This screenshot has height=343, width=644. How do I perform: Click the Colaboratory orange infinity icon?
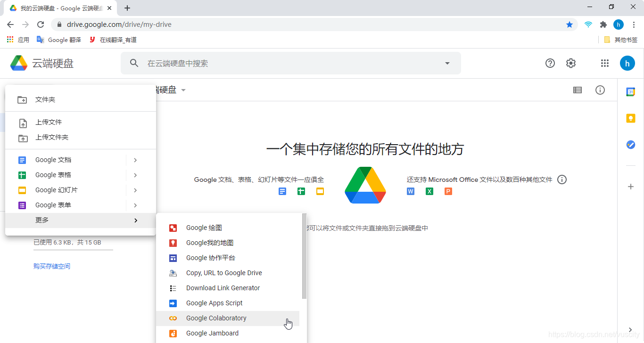(173, 318)
